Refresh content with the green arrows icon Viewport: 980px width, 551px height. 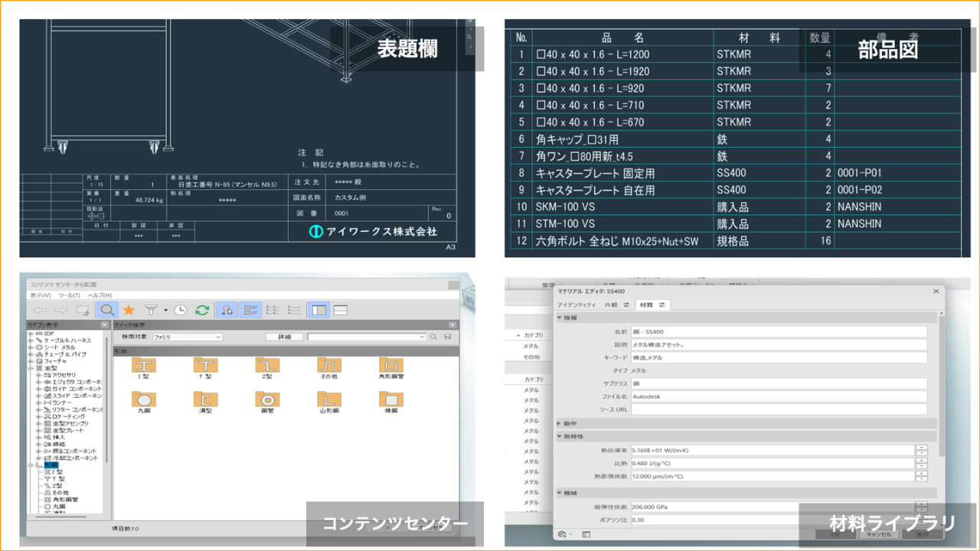tap(202, 310)
